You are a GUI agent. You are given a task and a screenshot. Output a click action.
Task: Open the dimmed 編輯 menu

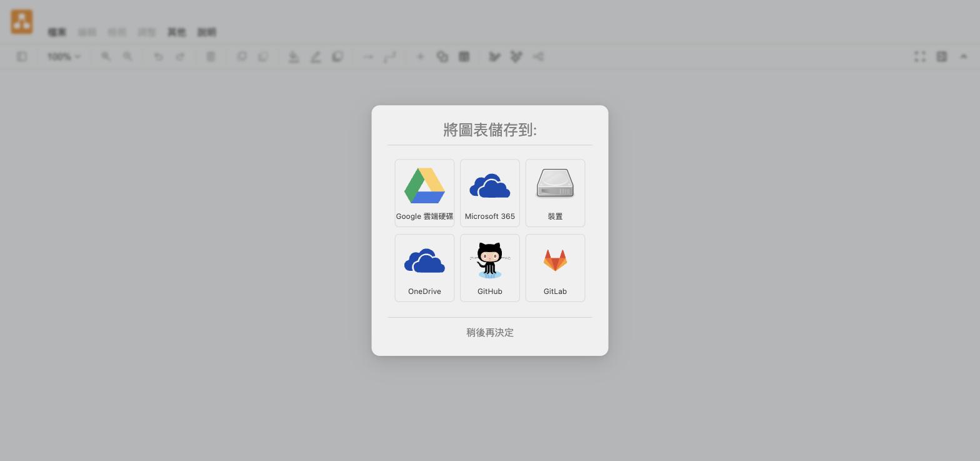click(x=87, y=32)
